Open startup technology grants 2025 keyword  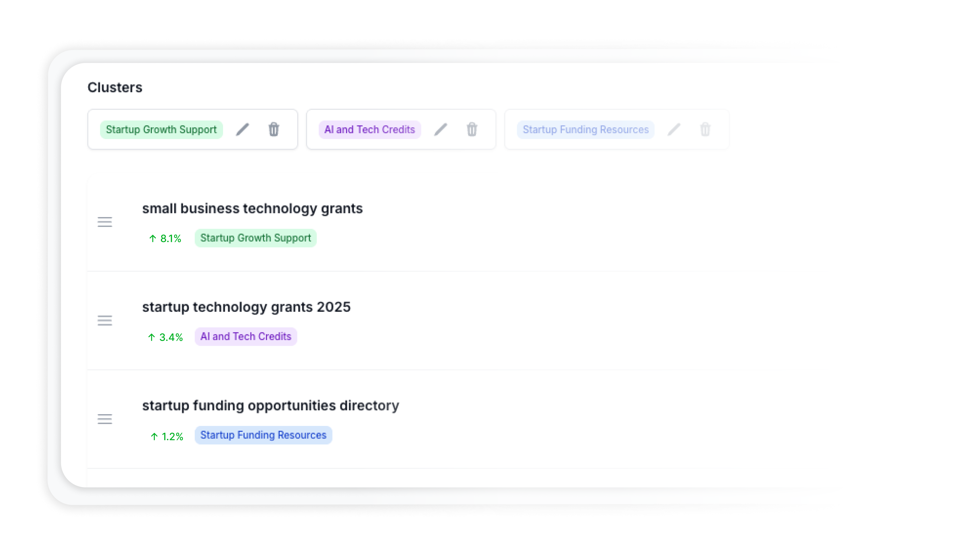pos(246,307)
